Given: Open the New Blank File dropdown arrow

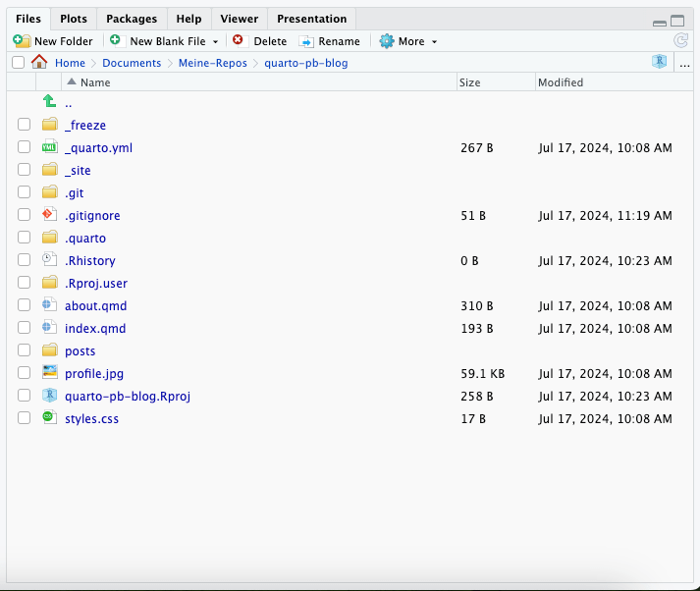Looking at the screenshot, I should click(216, 42).
